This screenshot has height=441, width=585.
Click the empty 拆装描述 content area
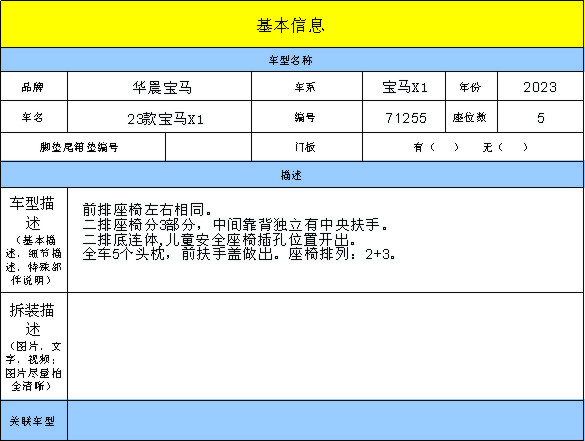tap(325, 346)
